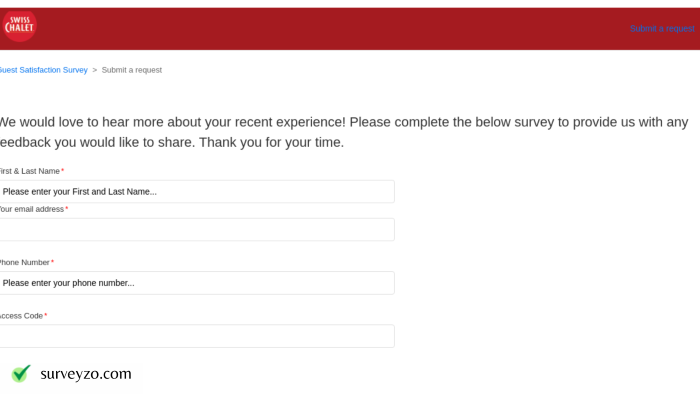
Task: Click the green checkmark icon
Action: point(21,373)
